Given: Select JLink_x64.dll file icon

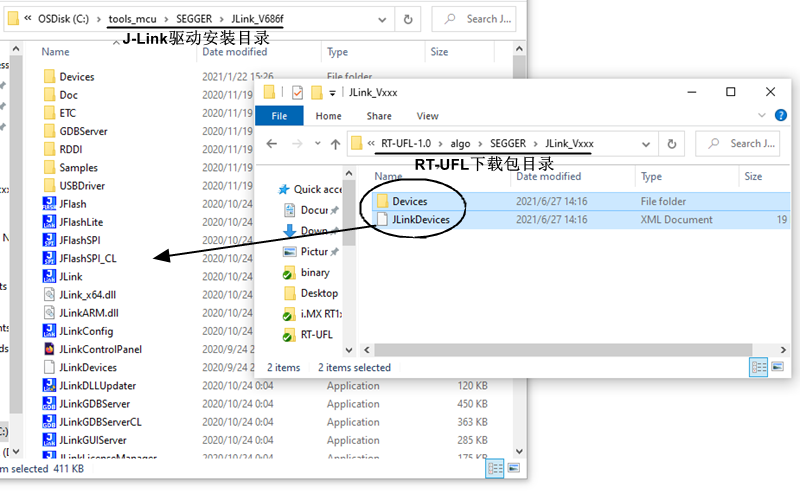Looking at the screenshot, I should click(49, 294).
